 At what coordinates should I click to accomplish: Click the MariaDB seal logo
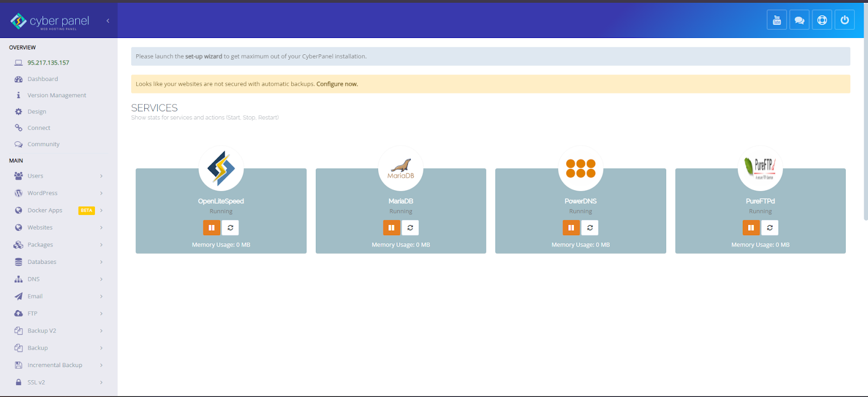point(401,168)
